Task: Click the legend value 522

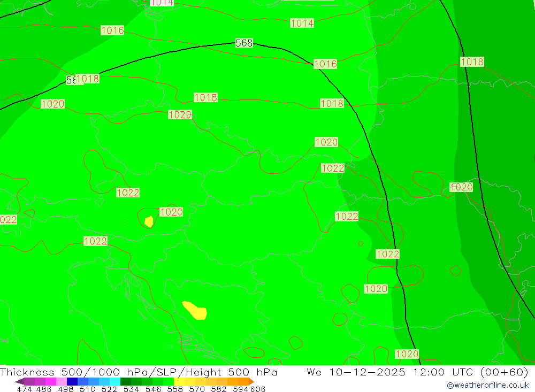Action: click(x=110, y=389)
